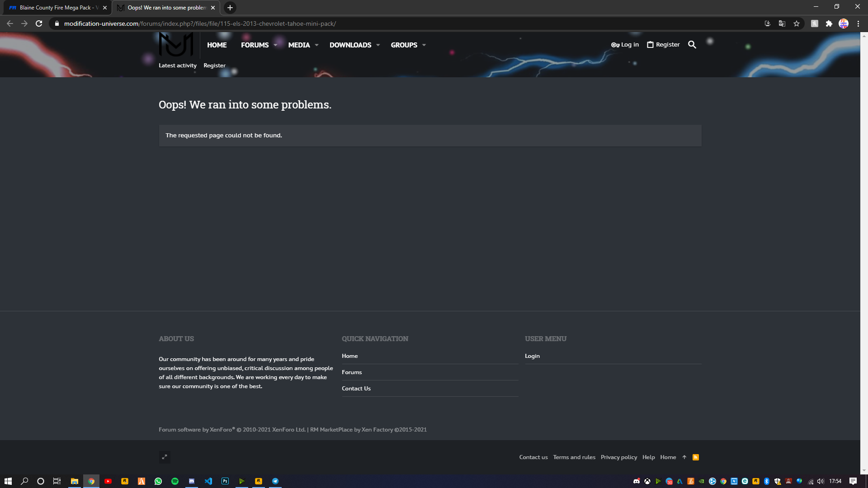Switch to Blaine County Fire Mega Pack tab
The height and width of the screenshot is (488, 868).
pos(55,8)
